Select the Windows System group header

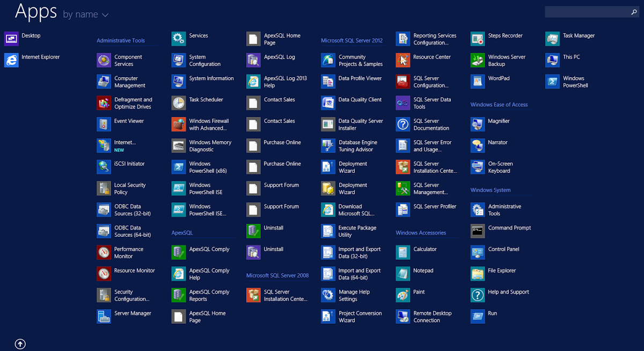coord(491,190)
